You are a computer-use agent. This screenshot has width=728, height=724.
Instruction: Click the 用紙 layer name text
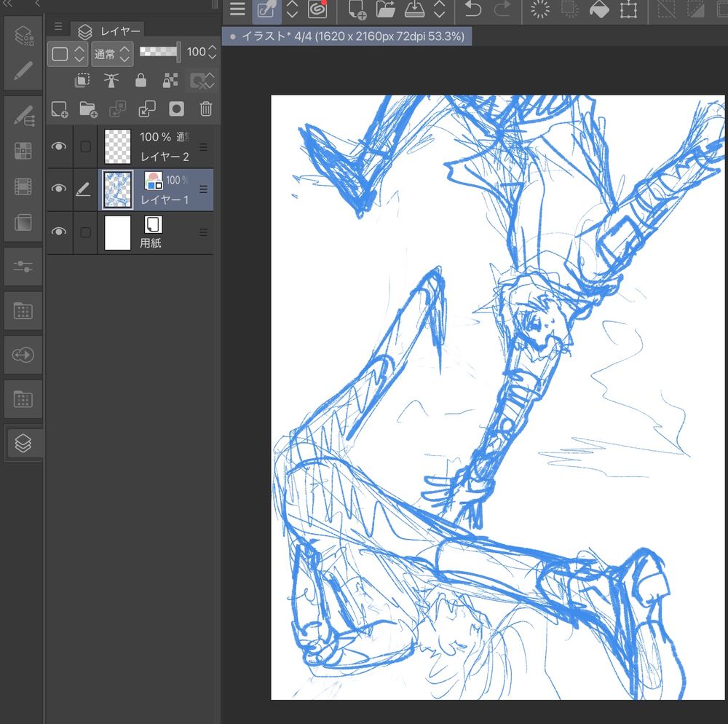pos(151,243)
